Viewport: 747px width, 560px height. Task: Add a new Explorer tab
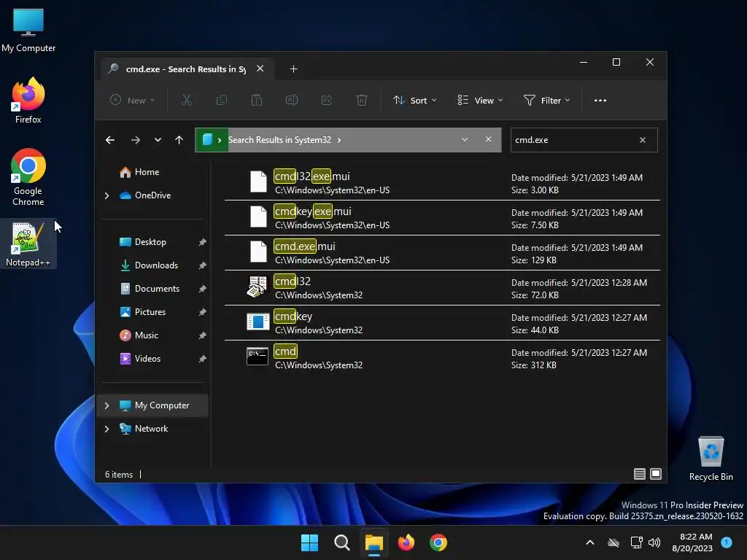(x=293, y=69)
